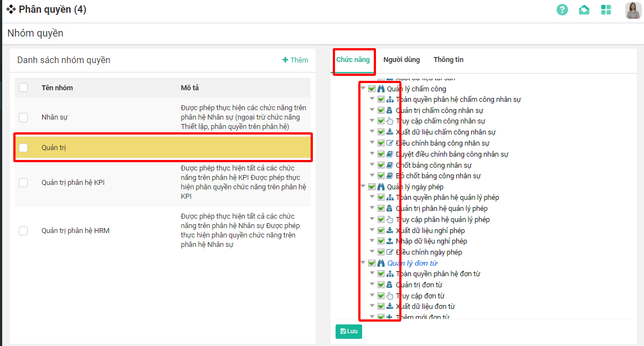Click the Lưu save button
Screen dimensions: 644x346
[x=348, y=332]
